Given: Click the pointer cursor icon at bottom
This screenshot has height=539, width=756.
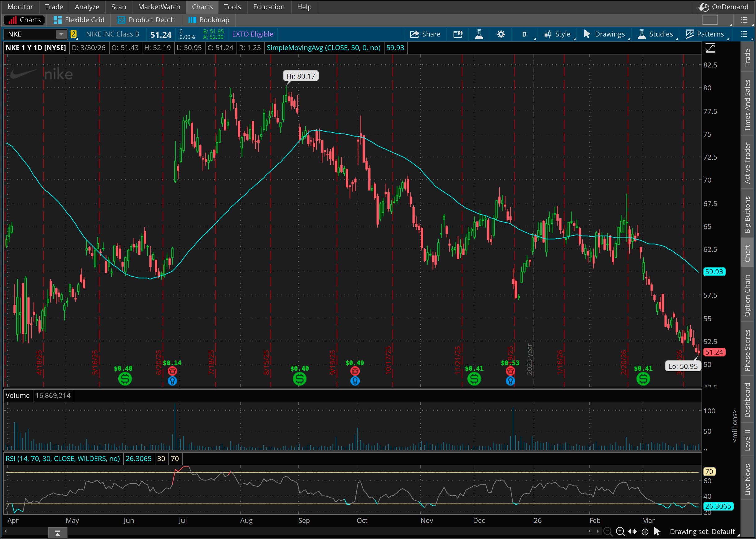Looking at the screenshot, I should click(657, 531).
